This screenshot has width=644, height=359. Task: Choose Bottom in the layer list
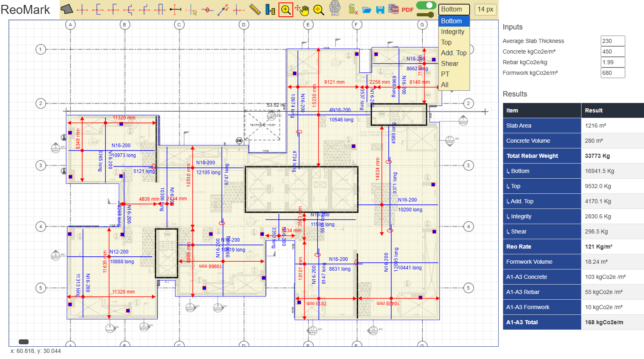(x=454, y=21)
